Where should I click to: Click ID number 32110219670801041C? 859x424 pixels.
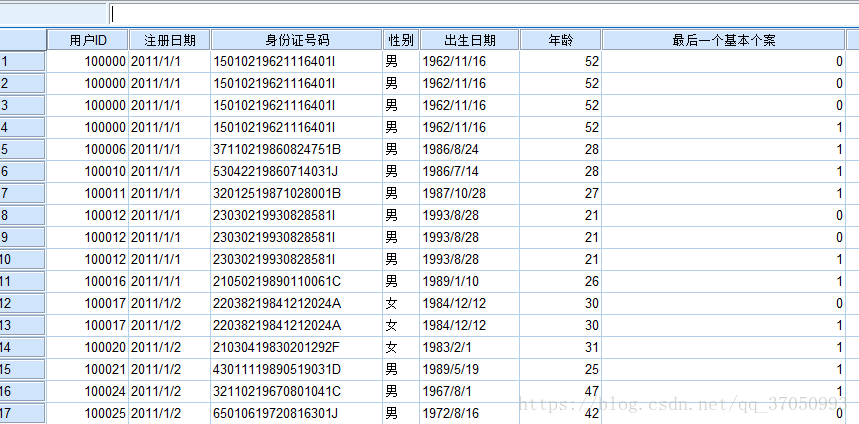tap(296, 392)
